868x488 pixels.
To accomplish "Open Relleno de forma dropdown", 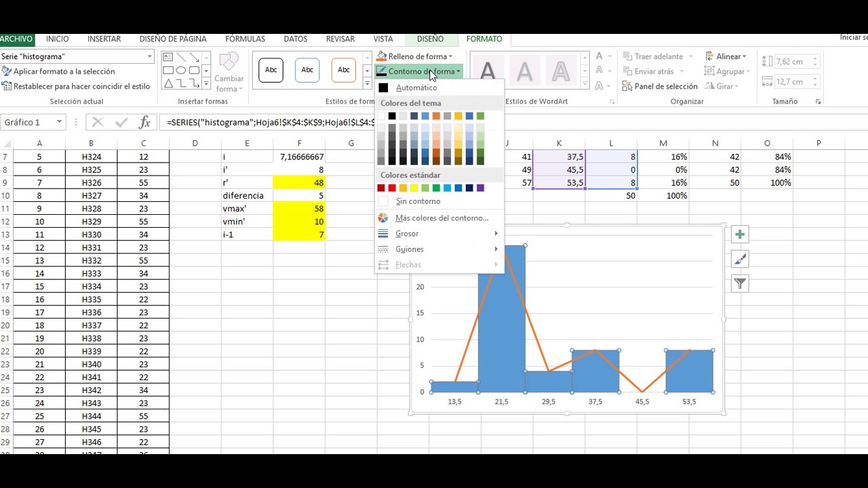I will (414, 56).
